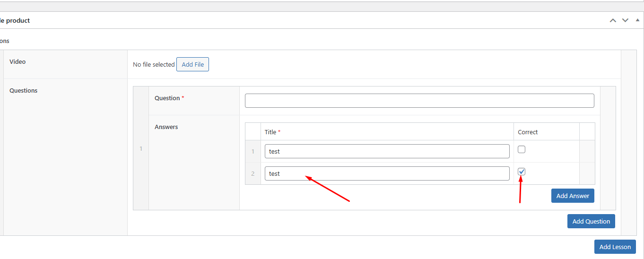This screenshot has width=644, height=259.
Task: Click the Add File button
Action: point(192,64)
